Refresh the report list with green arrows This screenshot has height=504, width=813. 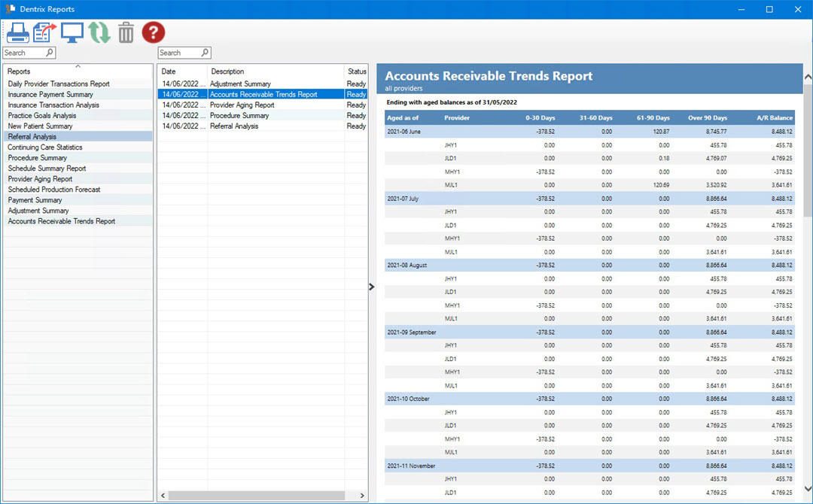(x=99, y=32)
